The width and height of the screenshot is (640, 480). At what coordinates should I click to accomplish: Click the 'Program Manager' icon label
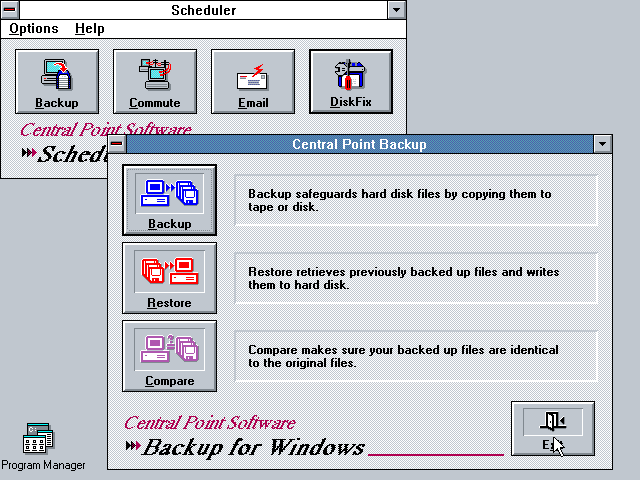click(43, 465)
